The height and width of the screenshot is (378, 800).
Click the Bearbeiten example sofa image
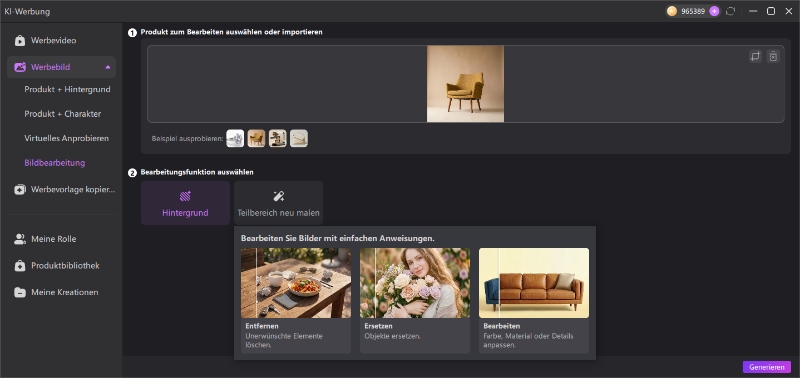tap(534, 283)
